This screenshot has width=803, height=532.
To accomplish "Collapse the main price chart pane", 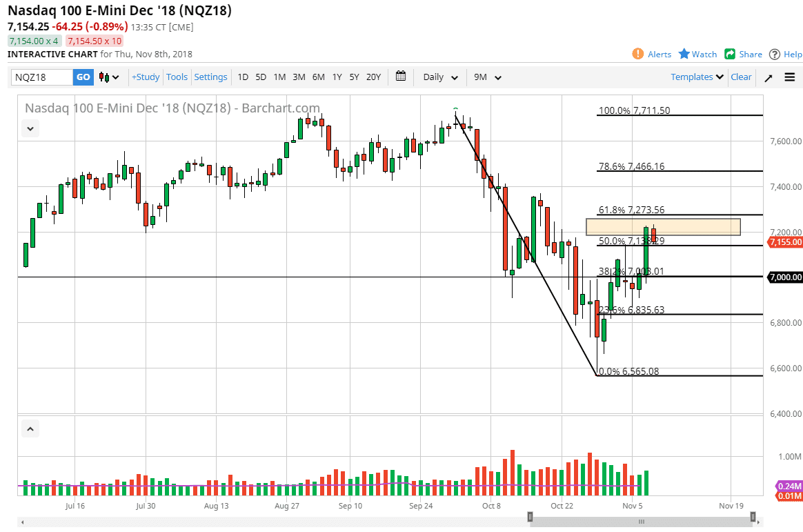I will click(x=30, y=128).
